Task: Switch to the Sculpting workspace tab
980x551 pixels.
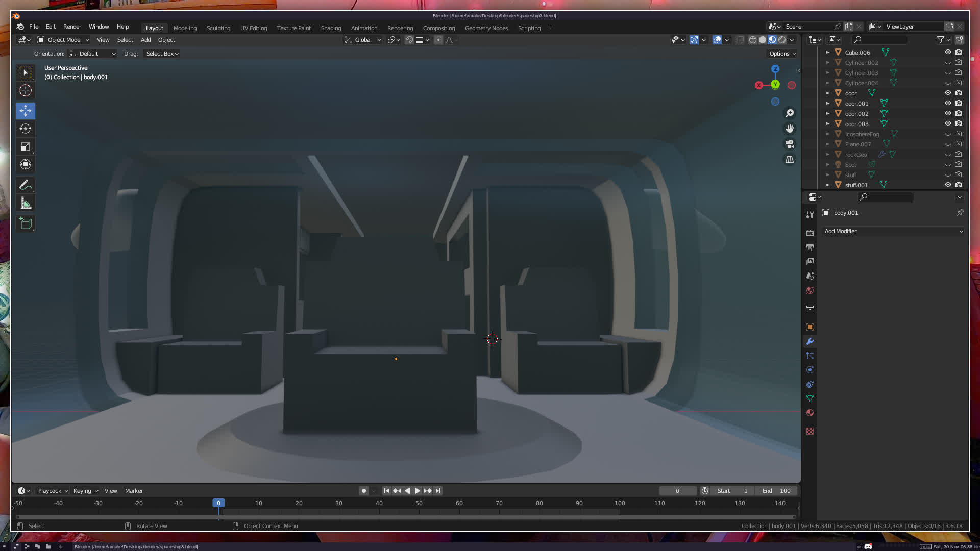Action: (218, 28)
